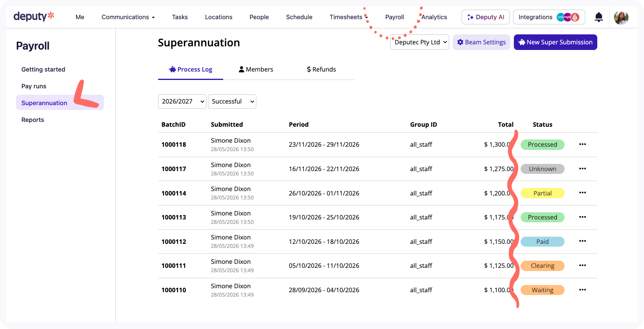Click the Deputy AI button

coord(485,17)
